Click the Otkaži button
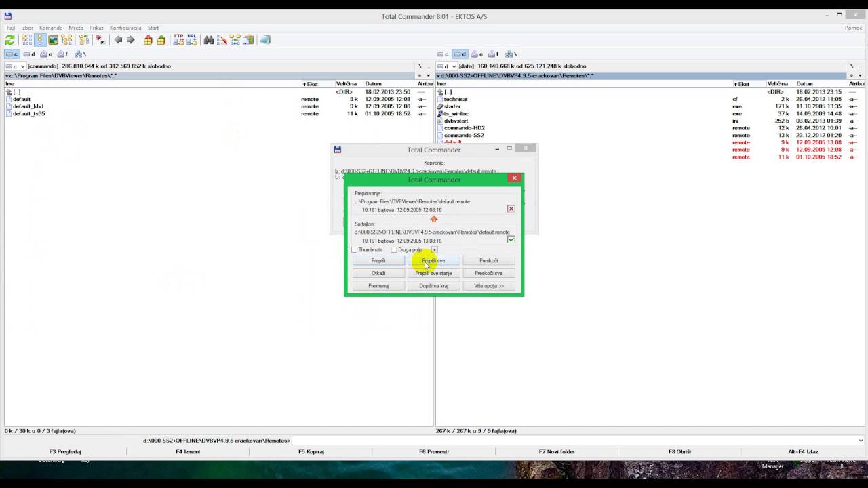This screenshot has width=868, height=488. (x=378, y=273)
